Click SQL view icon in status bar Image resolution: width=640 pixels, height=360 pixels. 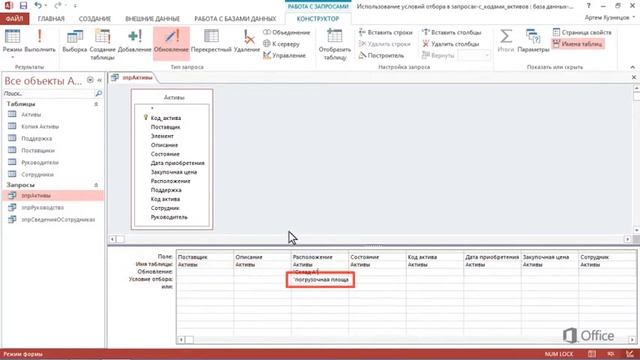[611, 354]
